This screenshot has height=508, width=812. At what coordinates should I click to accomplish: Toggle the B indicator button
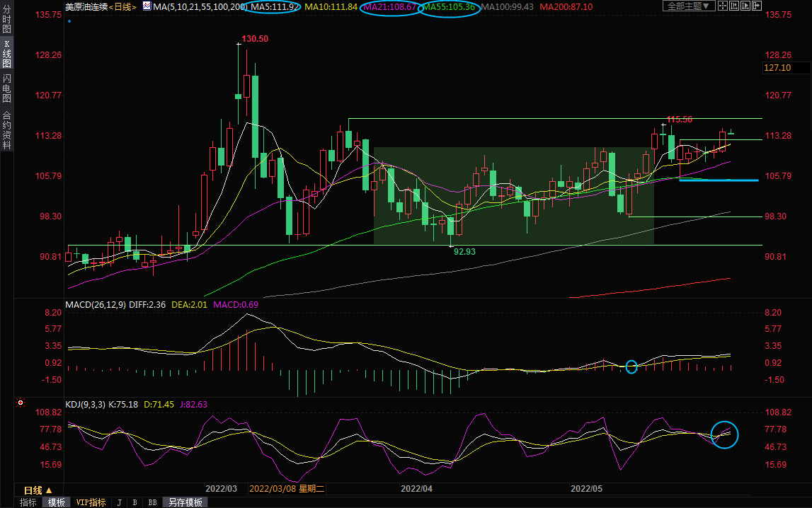pyautogui.click(x=135, y=502)
